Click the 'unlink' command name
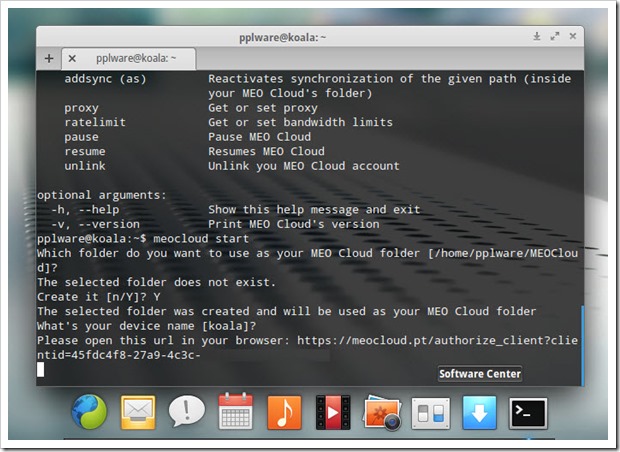Screen dimensions: 620x452 click(85, 166)
